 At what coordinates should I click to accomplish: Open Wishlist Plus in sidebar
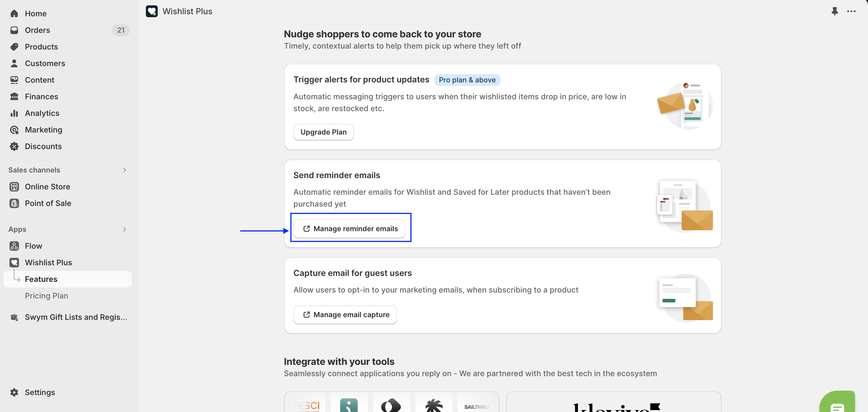tap(48, 262)
